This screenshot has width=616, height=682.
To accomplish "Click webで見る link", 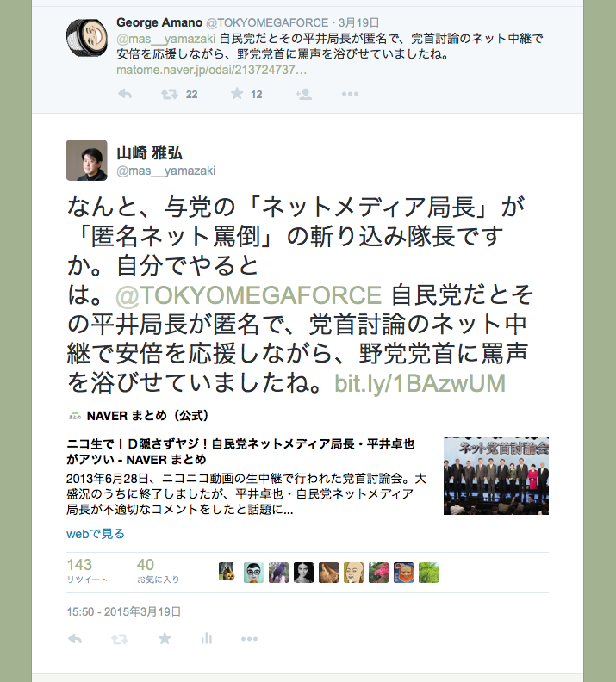I will [x=96, y=534].
